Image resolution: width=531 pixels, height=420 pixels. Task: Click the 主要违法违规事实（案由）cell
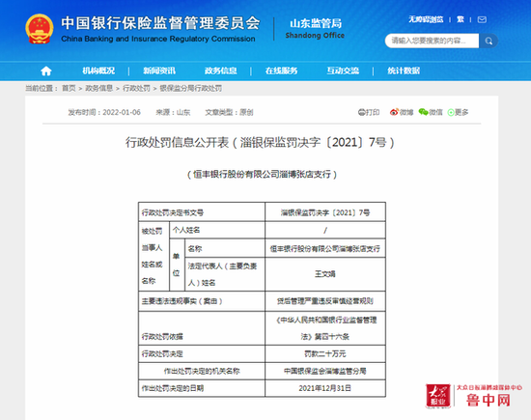coord(202,301)
